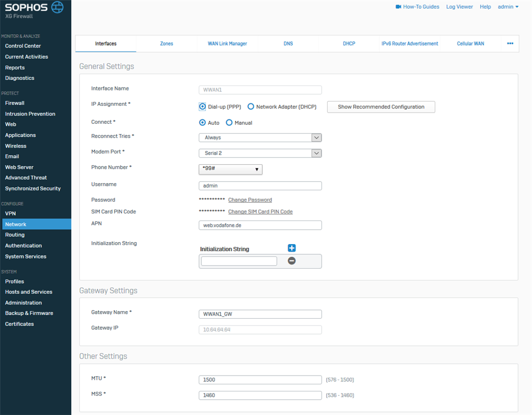Open the admin user menu

508,7
